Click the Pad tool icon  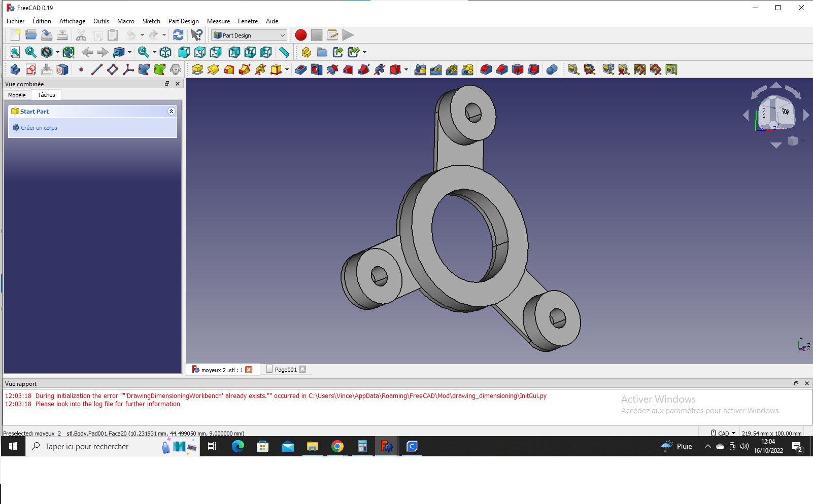[197, 69]
